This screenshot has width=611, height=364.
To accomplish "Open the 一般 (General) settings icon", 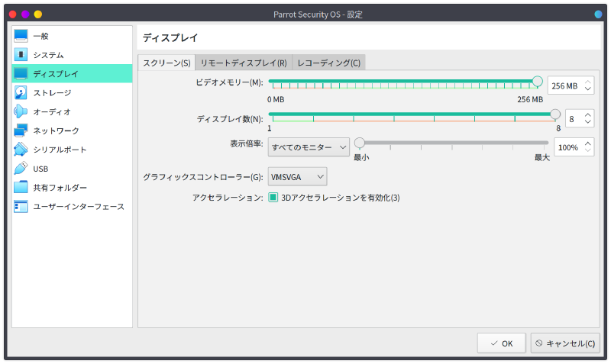I will click(x=21, y=36).
